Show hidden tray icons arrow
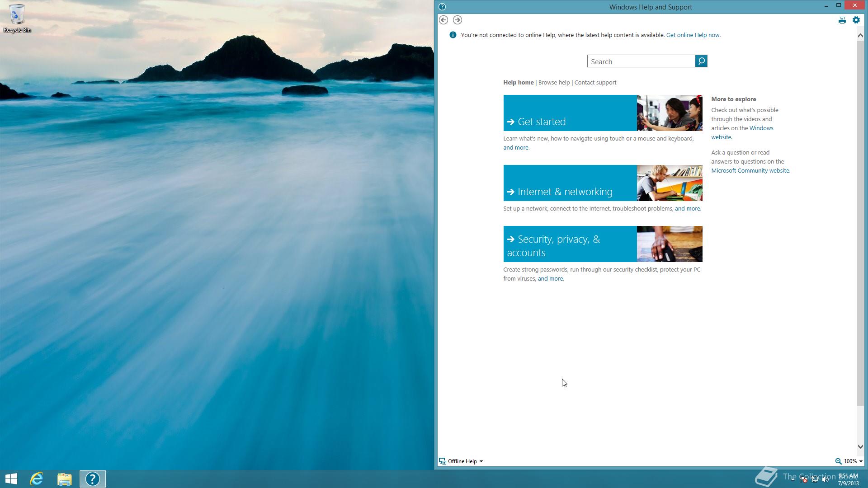The image size is (868, 488). click(793, 479)
